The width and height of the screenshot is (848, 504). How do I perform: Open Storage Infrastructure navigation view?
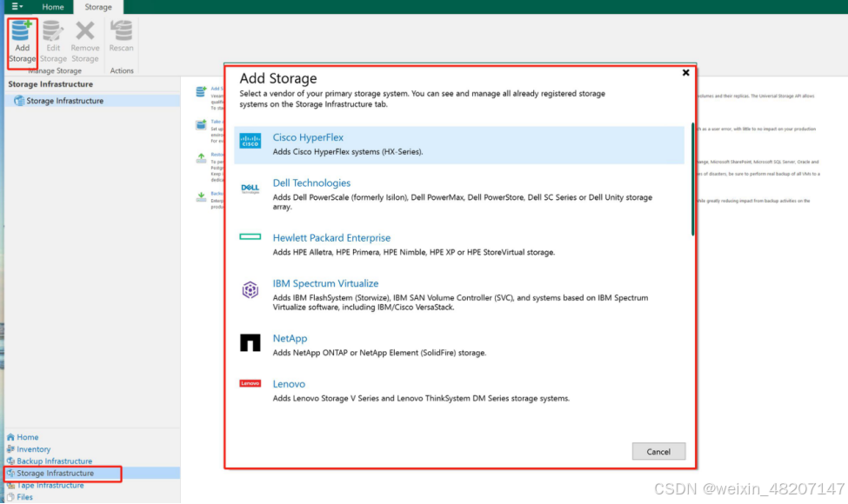click(x=55, y=473)
